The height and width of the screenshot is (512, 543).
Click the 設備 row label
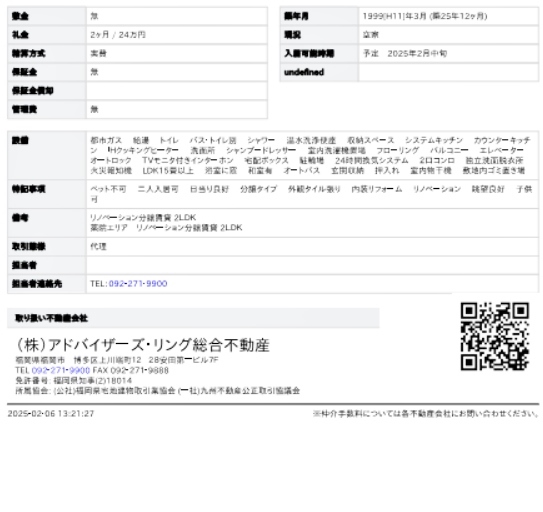pos(47,155)
